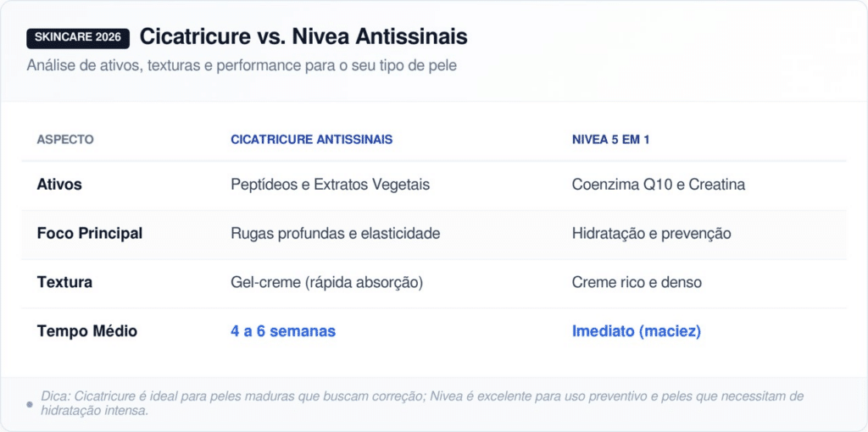Click the Hidratação e prevenção cell

point(651,234)
